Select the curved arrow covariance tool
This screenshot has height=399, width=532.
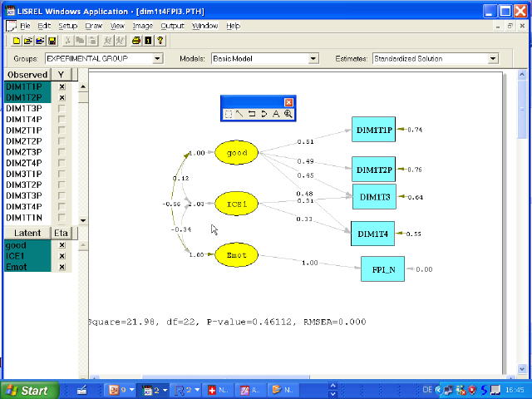264,114
